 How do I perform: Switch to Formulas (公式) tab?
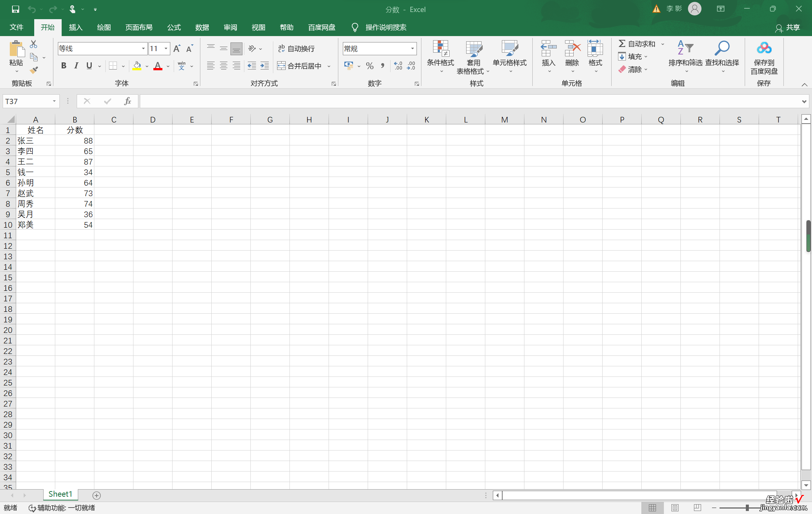point(174,27)
